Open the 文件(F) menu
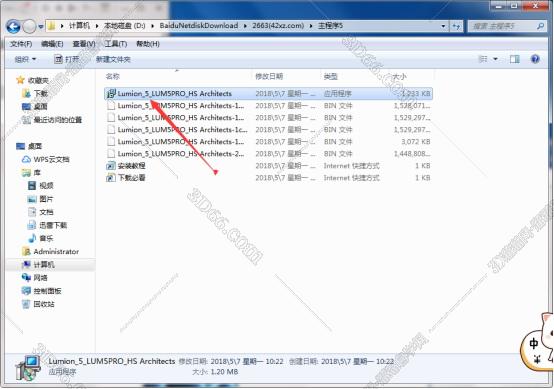Image resolution: width=554 pixels, height=389 pixels. click(x=21, y=44)
